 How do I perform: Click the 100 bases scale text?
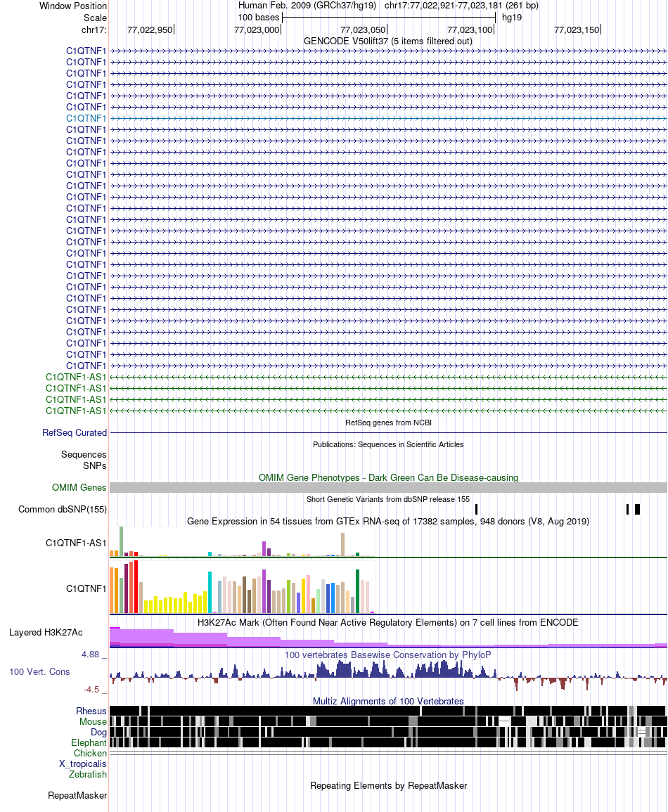[x=258, y=17]
